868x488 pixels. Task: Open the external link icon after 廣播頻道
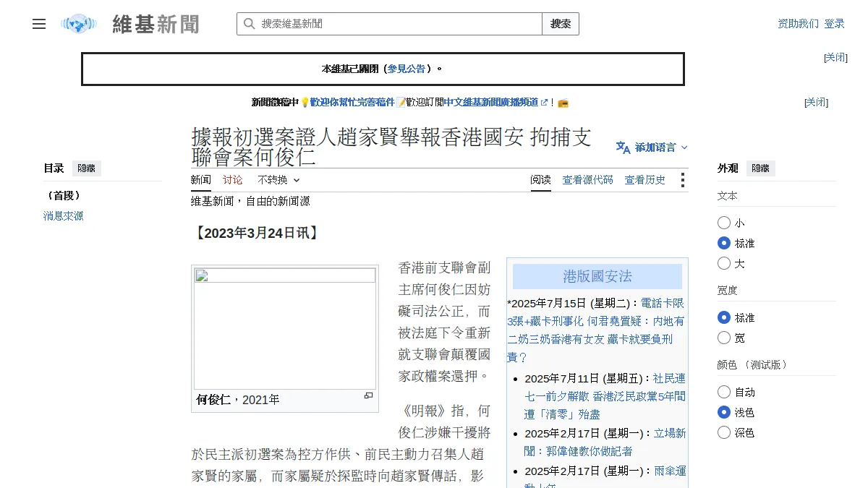point(544,103)
